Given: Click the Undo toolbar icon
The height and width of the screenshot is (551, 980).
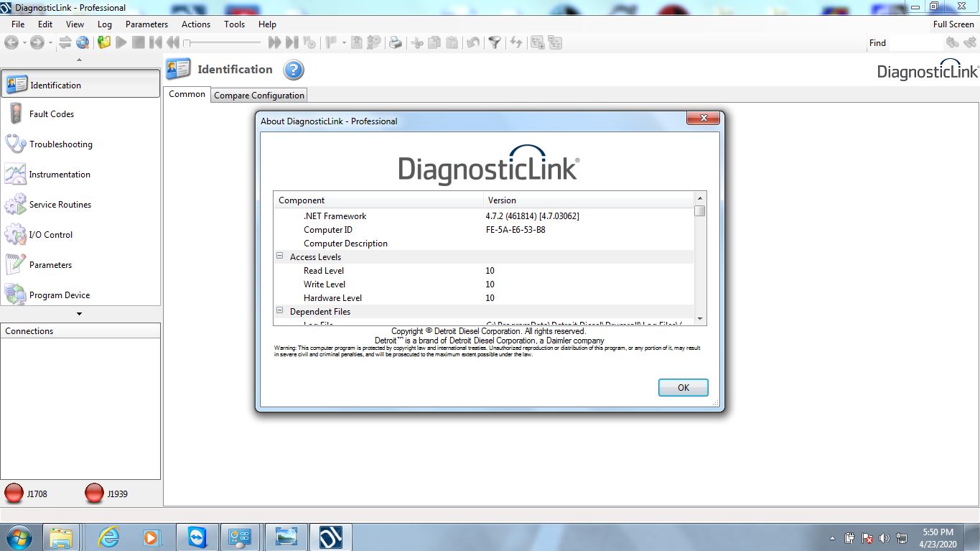Looking at the screenshot, I should click(x=472, y=43).
